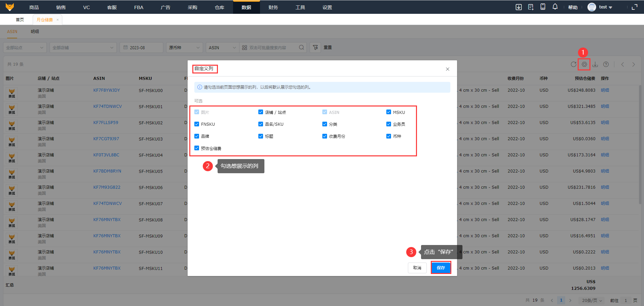Click the 重置 reset button
The height and width of the screenshot is (306, 644).
tap(328, 48)
